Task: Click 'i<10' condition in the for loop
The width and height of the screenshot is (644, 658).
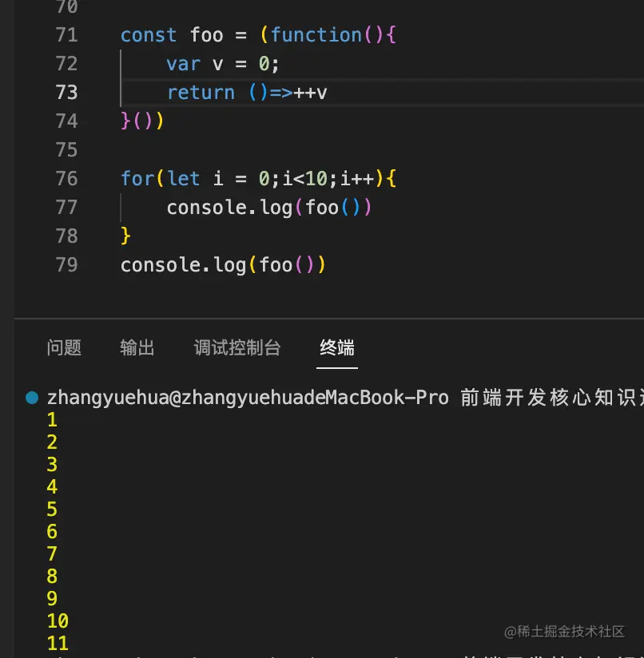Action: click(x=305, y=178)
